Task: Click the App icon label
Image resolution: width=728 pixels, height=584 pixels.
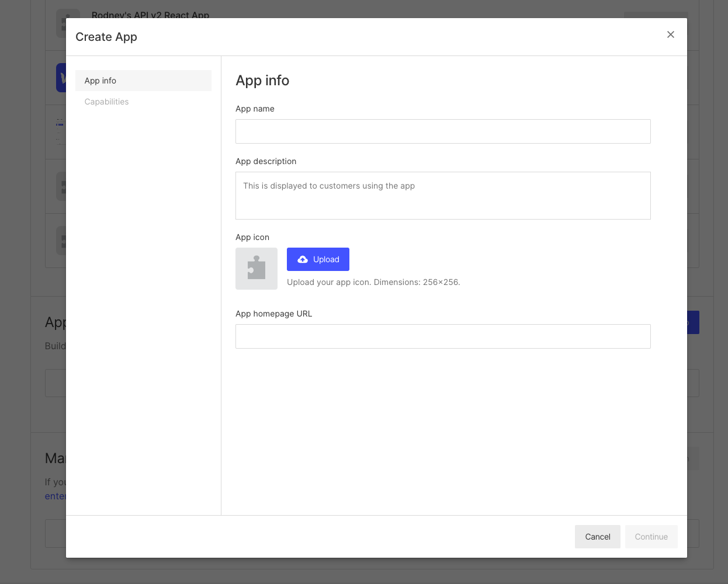Action: click(x=252, y=237)
